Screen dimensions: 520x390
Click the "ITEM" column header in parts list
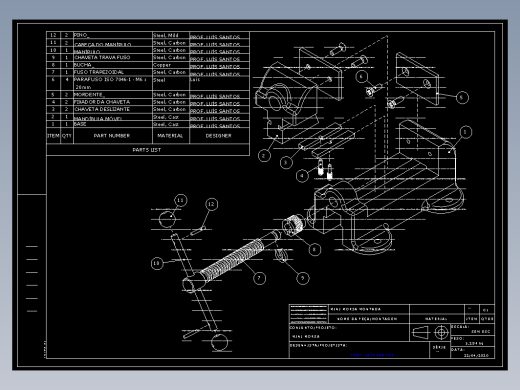point(53,136)
